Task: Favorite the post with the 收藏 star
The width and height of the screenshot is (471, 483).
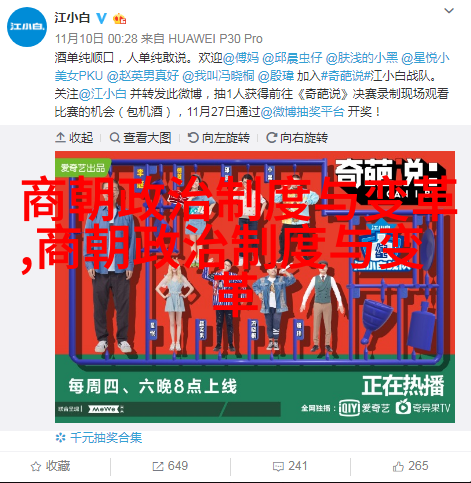Action: tap(50, 466)
